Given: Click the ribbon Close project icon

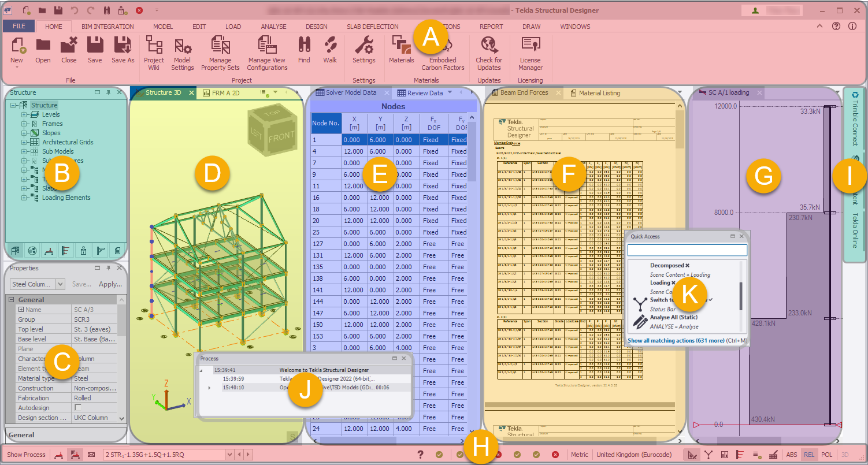Looking at the screenshot, I should (69, 45).
